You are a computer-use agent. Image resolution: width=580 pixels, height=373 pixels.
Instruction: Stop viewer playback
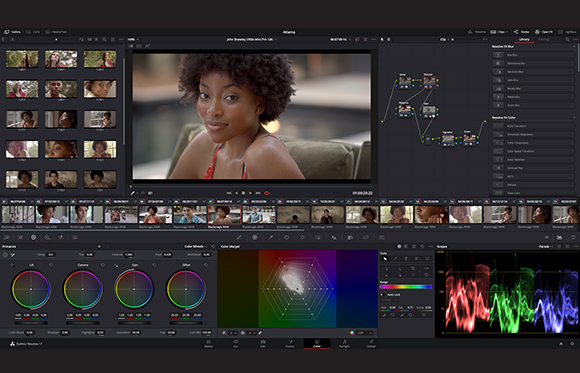point(243,193)
